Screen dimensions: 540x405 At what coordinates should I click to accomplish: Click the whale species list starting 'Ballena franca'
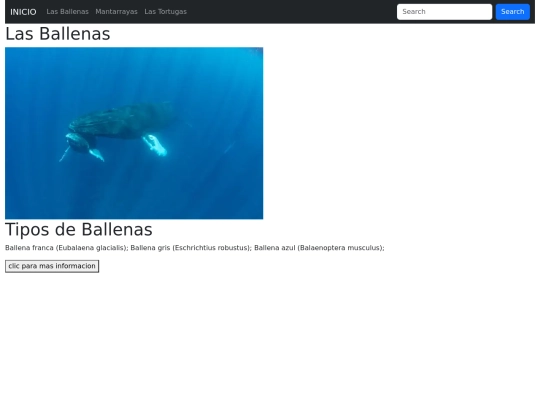coord(195,248)
